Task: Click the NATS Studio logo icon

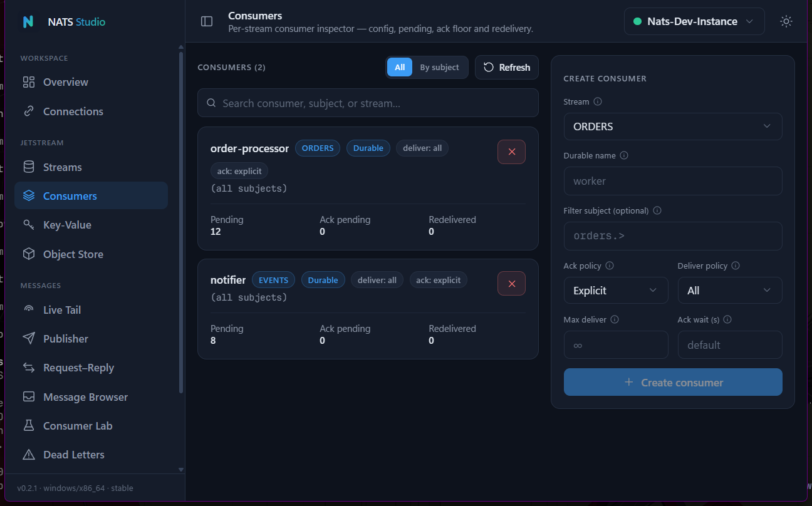Action: coord(28,21)
